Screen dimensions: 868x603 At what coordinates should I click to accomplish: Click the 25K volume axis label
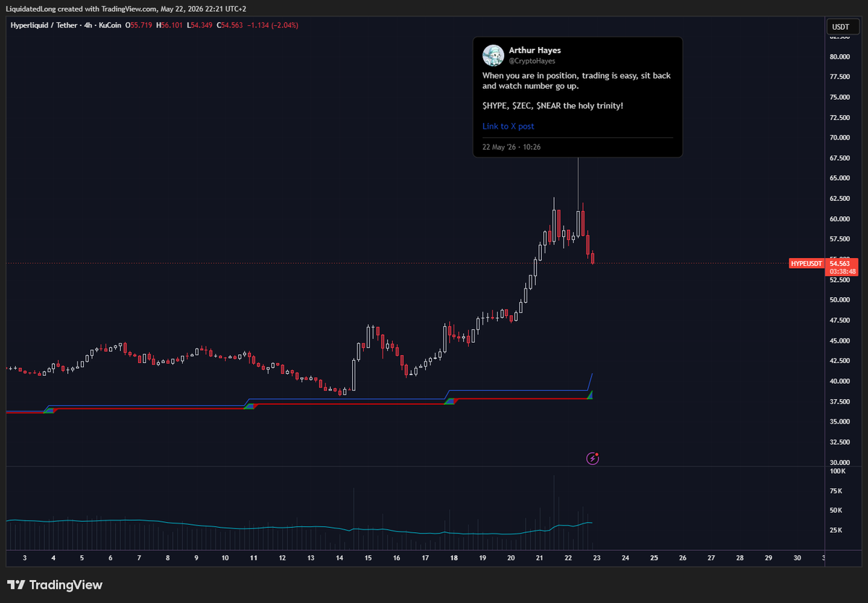tap(835, 530)
